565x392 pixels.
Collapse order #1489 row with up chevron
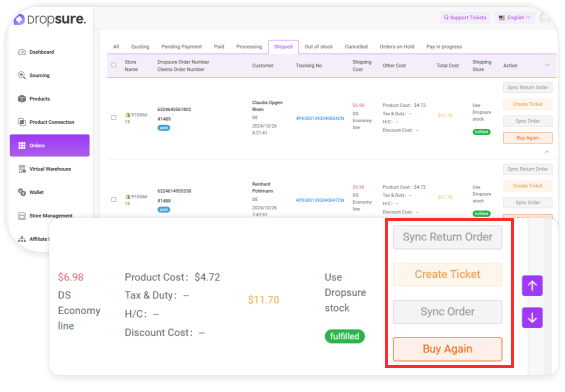pyautogui.click(x=547, y=152)
